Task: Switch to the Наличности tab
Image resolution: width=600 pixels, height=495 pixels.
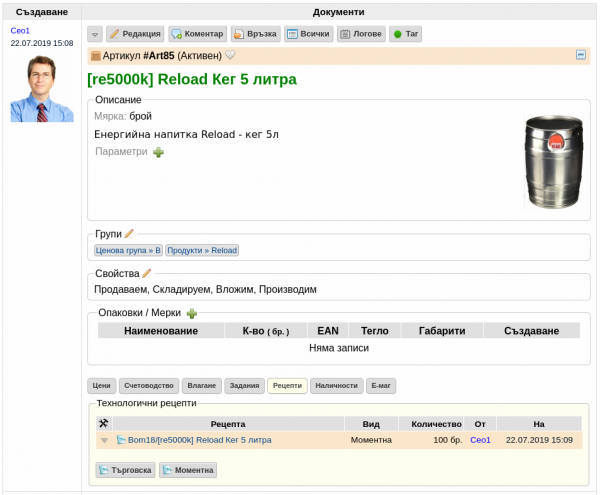Action: pos(336,386)
